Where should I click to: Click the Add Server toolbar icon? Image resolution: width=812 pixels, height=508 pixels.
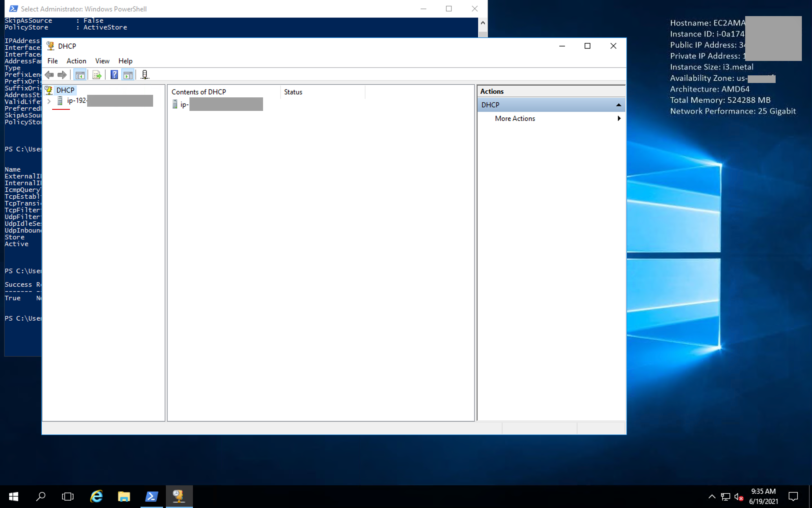pyautogui.click(x=145, y=75)
